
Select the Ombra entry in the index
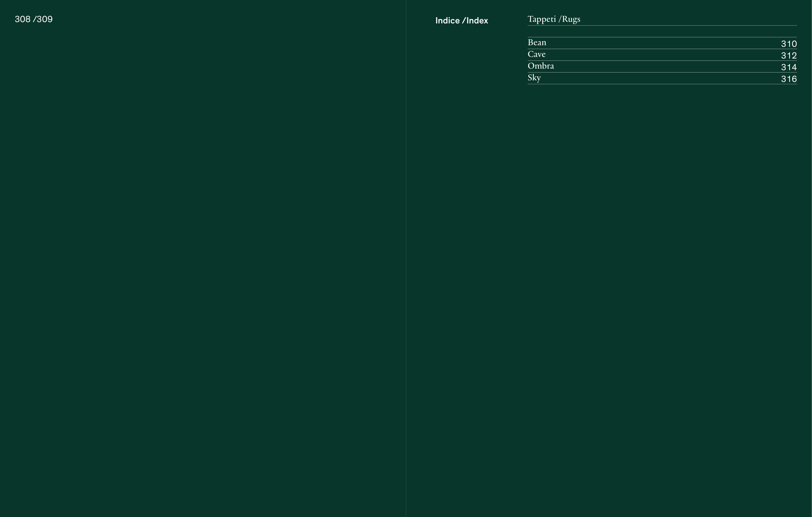click(541, 66)
